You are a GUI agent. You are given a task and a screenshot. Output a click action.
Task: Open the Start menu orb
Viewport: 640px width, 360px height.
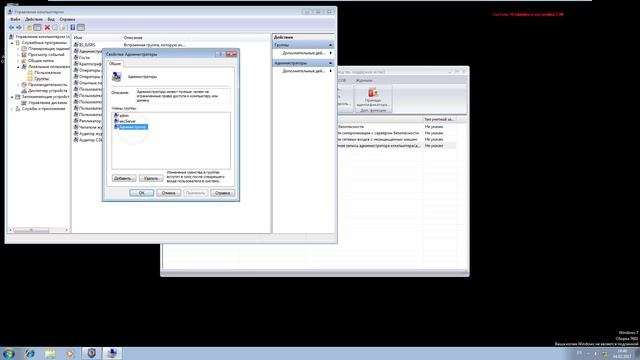point(8,353)
